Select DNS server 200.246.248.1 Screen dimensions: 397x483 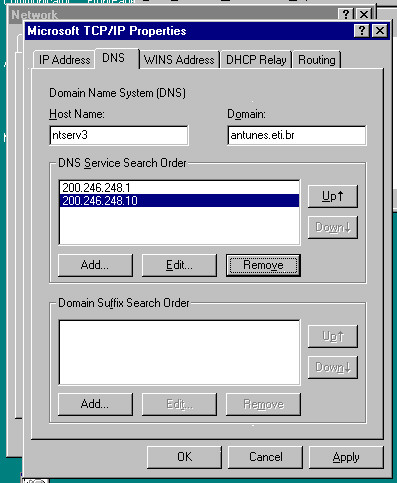pos(179,188)
